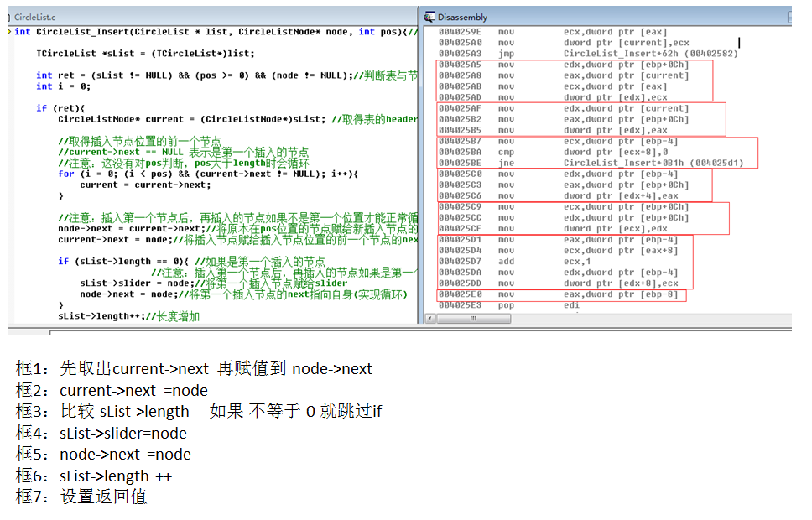Click the 'sList->slider = node;' line
This screenshot has width=812, height=520.
point(213,283)
